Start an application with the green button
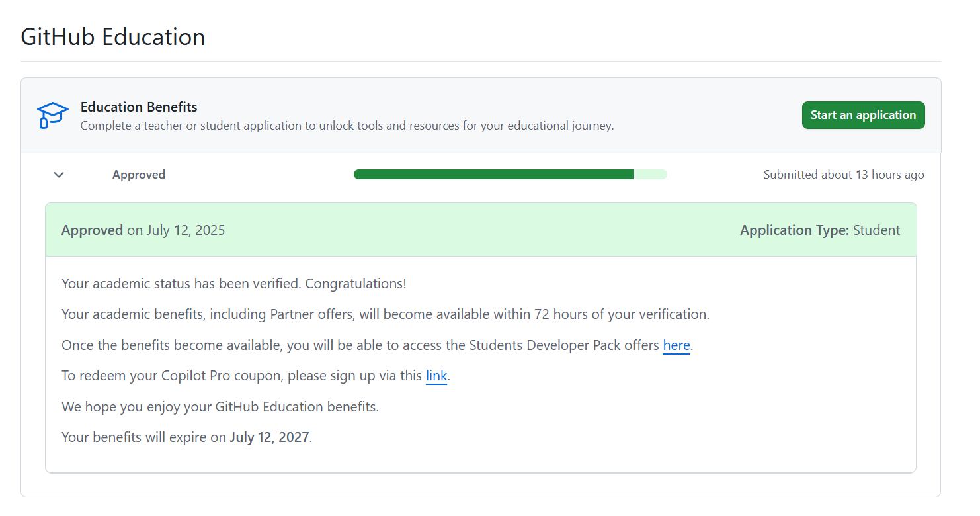Screen dimensions: 980x516 (863, 115)
